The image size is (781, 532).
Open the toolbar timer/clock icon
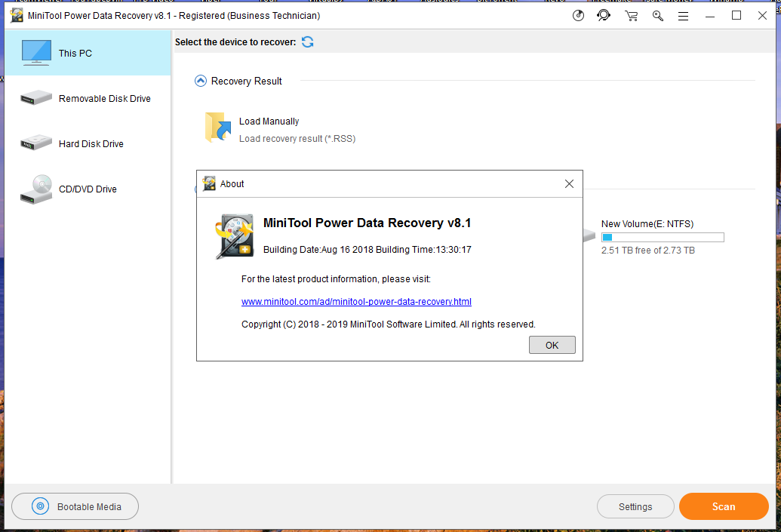[x=578, y=16]
